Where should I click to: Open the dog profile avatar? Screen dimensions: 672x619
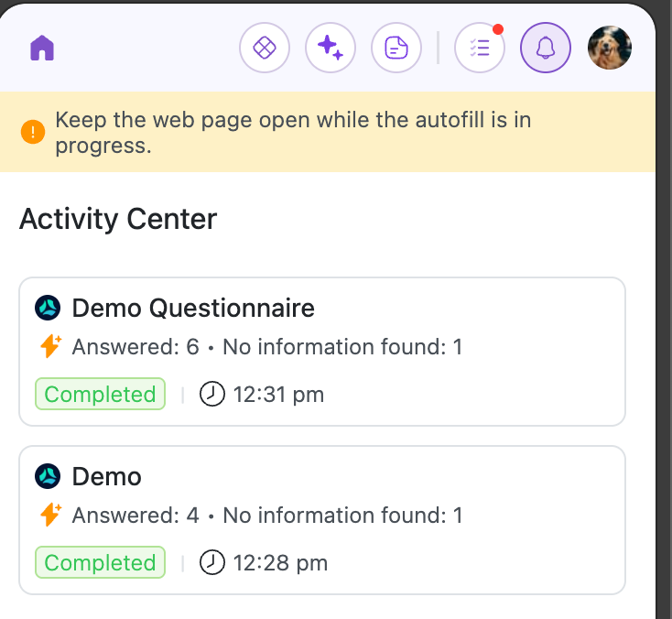pyautogui.click(x=610, y=48)
